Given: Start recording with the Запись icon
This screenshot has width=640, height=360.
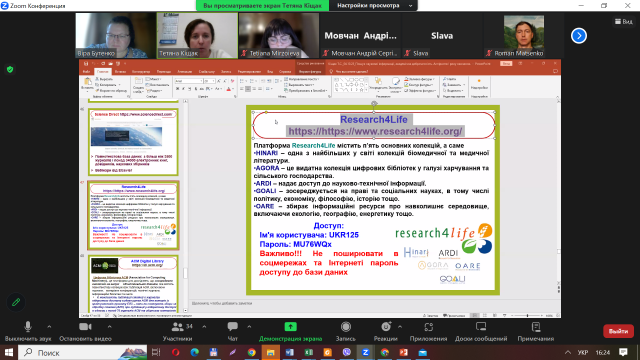Looking at the screenshot, I should coord(346,327).
